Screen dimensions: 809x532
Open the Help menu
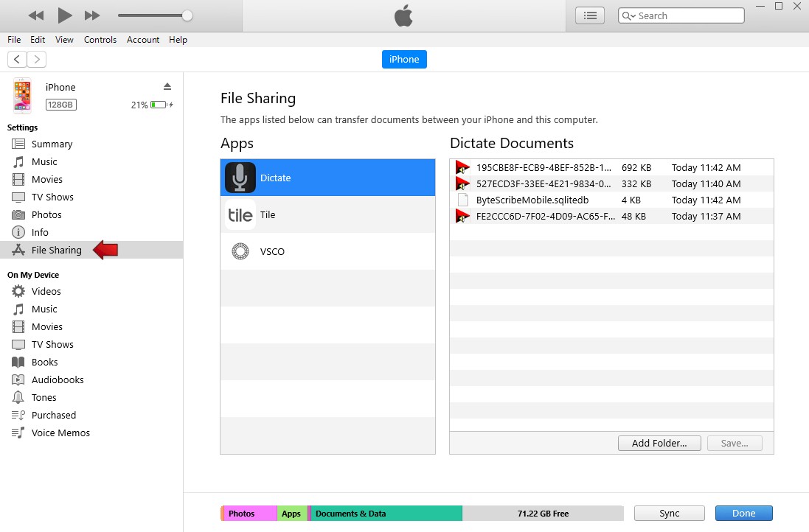pos(178,40)
